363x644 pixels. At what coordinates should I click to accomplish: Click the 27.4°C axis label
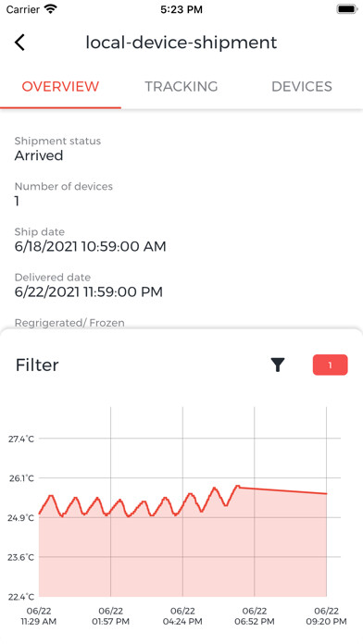click(21, 439)
